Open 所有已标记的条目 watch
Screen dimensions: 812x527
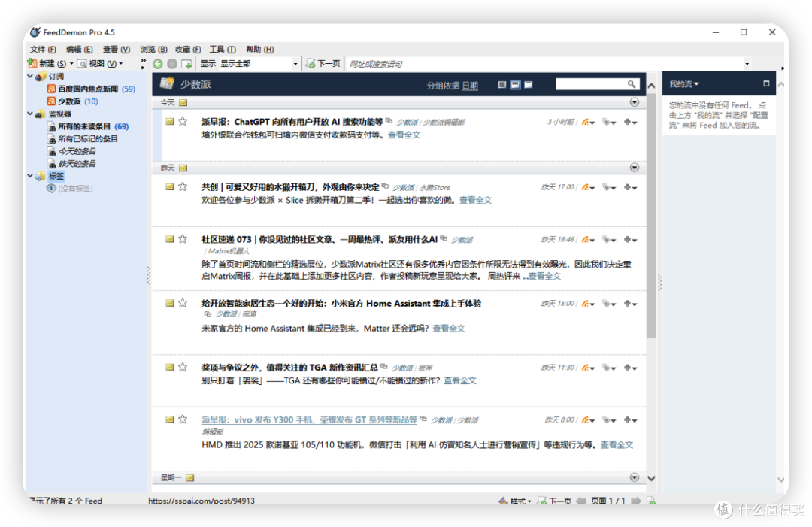coord(83,139)
